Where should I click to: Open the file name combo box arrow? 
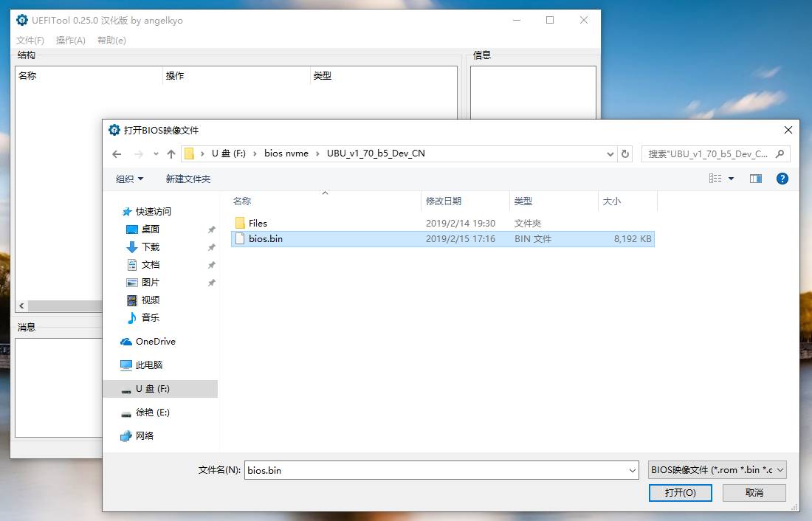click(632, 470)
